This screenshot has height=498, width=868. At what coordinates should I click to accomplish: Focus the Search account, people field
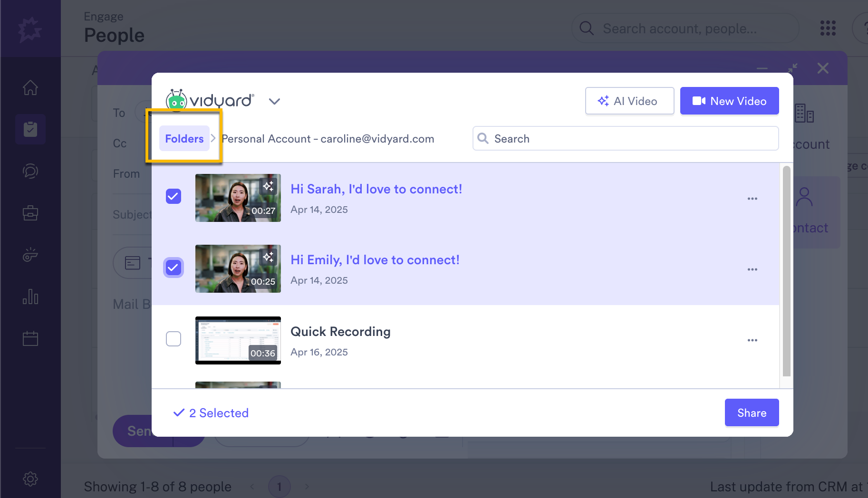pyautogui.click(x=685, y=29)
